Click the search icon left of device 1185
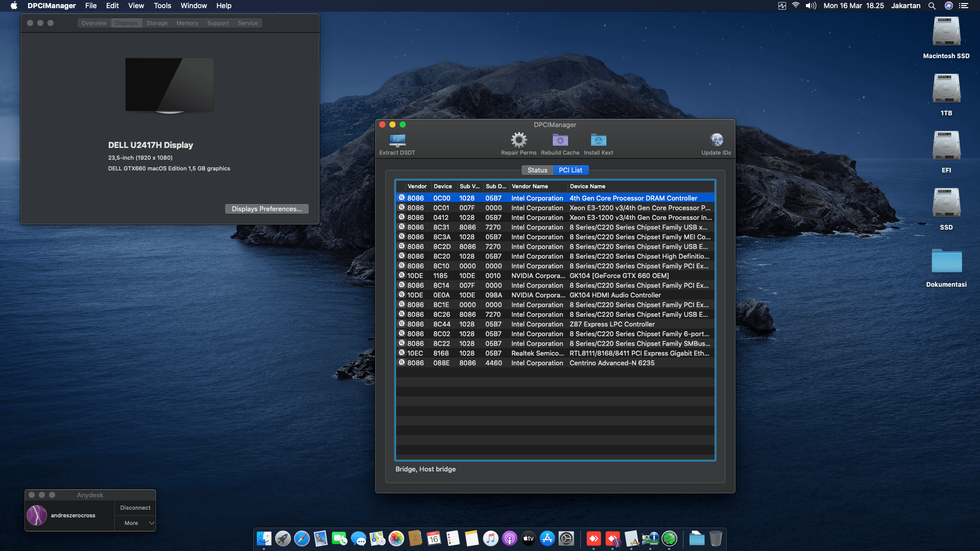980x551 pixels. [402, 275]
